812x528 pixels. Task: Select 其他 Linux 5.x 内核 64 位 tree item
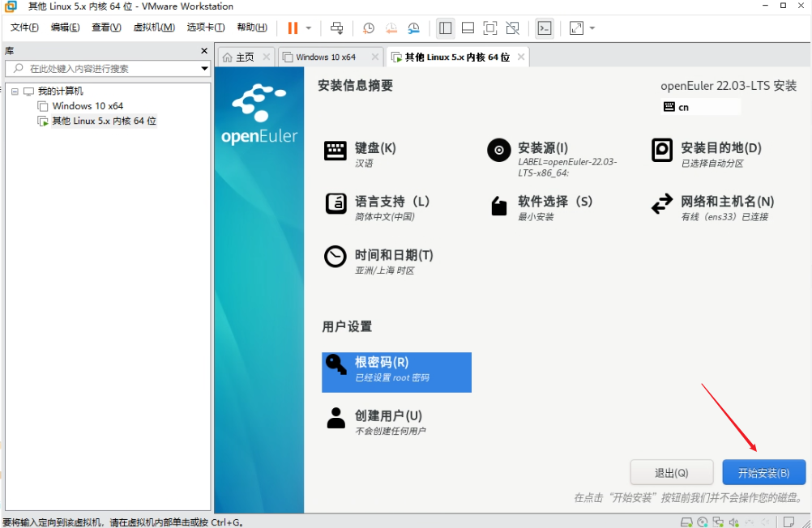click(104, 121)
